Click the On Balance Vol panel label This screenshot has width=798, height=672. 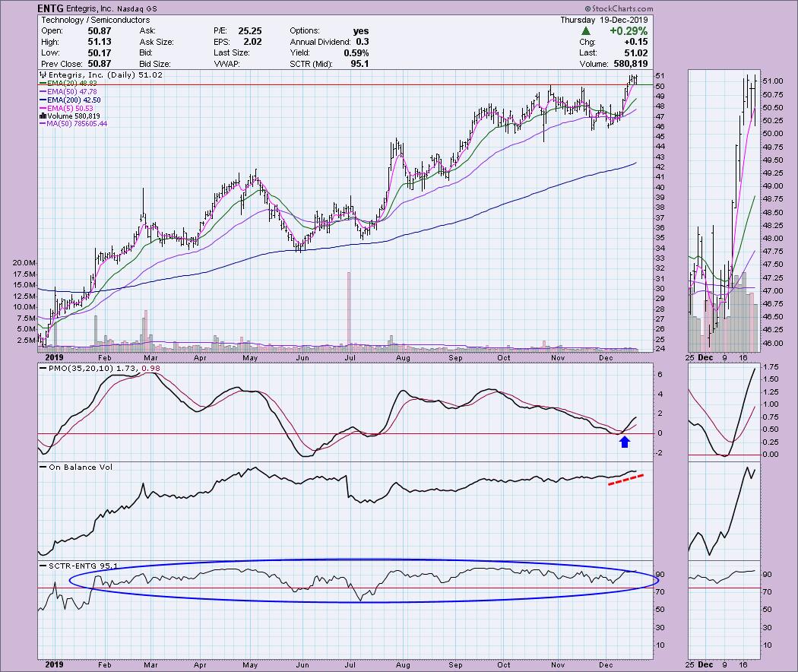click(x=76, y=467)
